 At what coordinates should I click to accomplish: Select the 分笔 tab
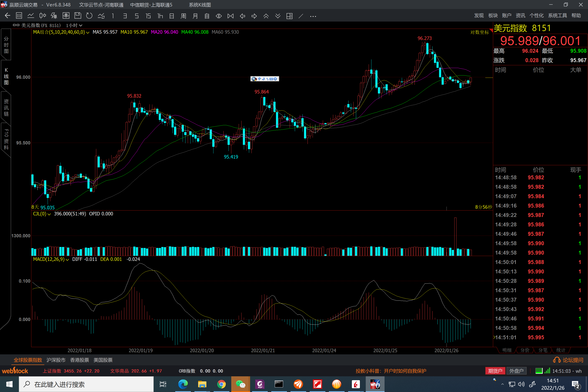(543, 350)
